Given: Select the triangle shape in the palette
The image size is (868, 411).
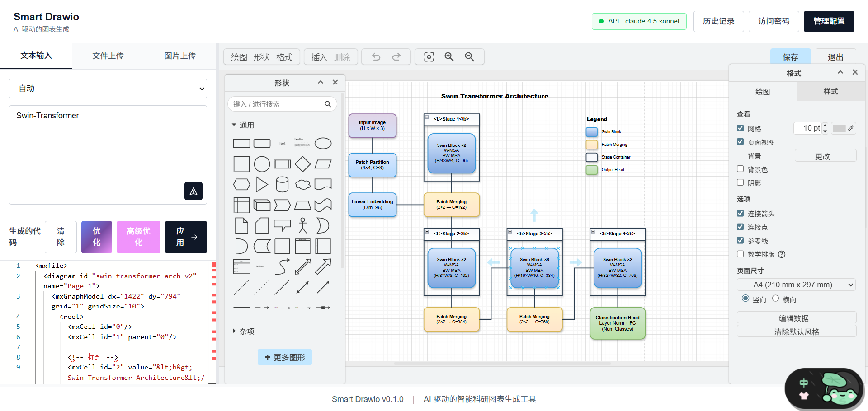Looking at the screenshot, I should pyautogui.click(x=261, y=184).
